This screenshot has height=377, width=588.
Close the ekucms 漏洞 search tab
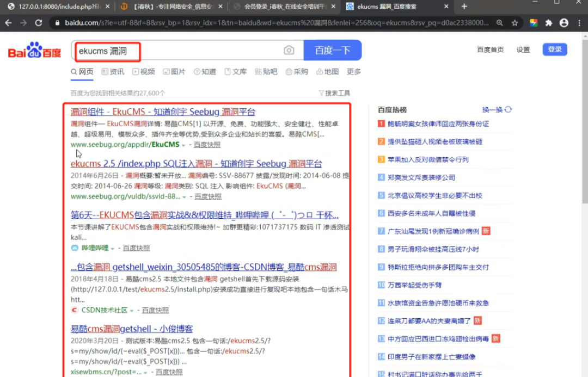tap(446, 7)
